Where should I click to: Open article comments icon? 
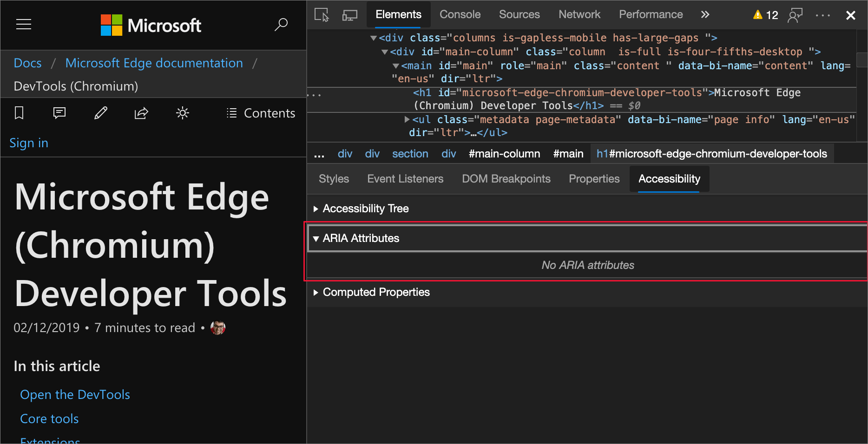pyautogui.click(x=59, y=113)
